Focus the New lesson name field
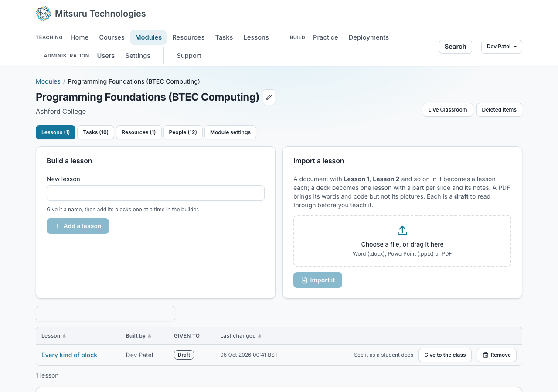558x392 pixels. tap(156, 193)
